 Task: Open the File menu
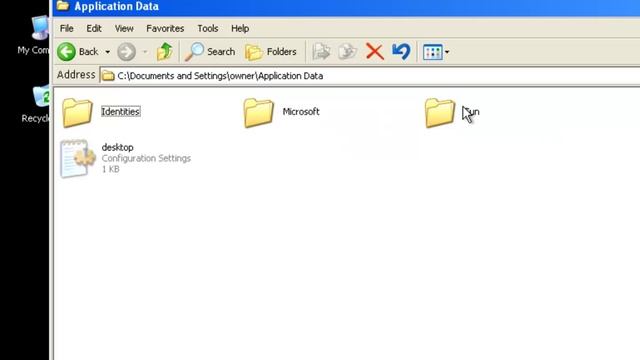point(67,29)
